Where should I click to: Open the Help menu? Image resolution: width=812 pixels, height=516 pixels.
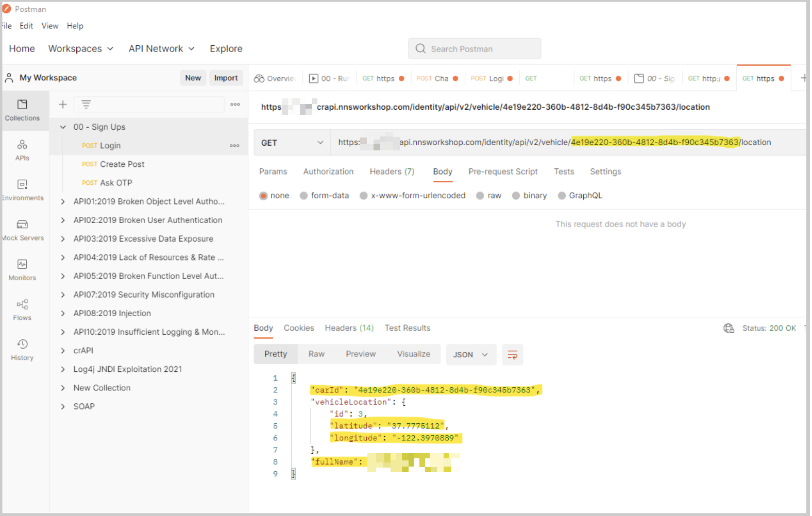[x=75, y=26]
